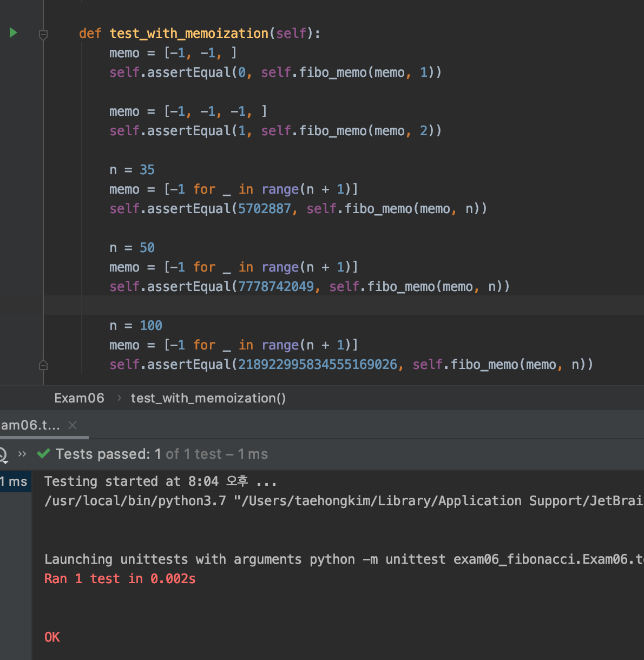Click '/usr/local/bin/python3.7' command line
Screen dimensions: 644x660
[344, 501]
